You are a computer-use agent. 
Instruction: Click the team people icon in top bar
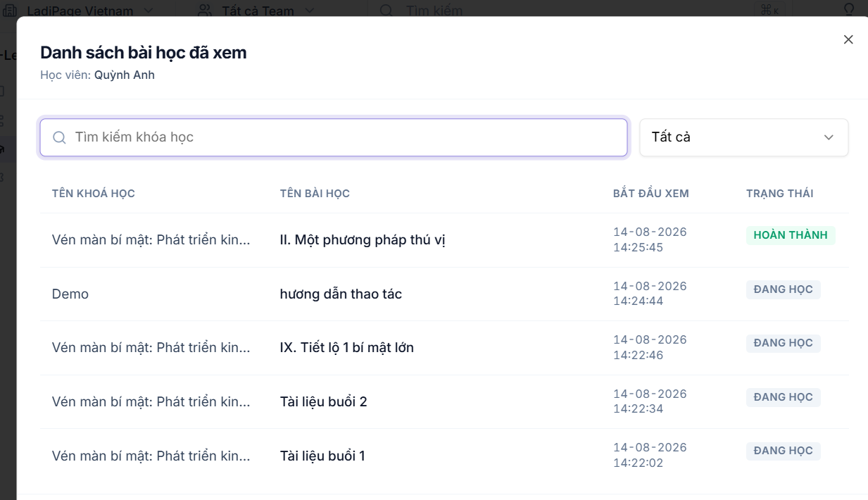point(205,11)
